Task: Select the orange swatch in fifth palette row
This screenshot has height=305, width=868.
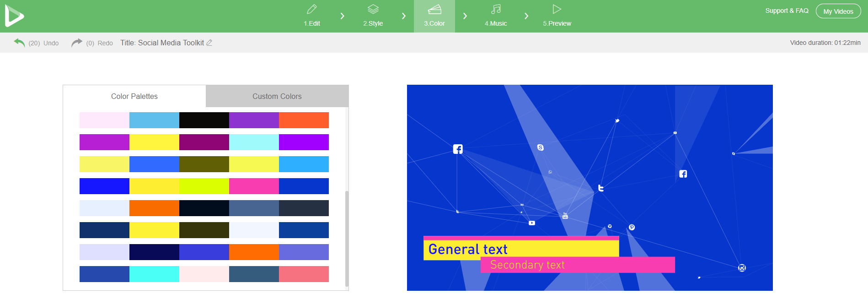Action: click(154, 208)
